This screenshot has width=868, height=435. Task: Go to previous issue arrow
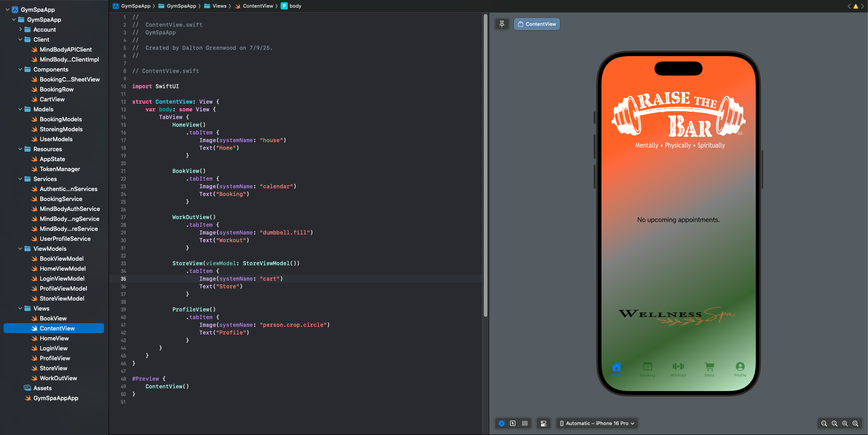849,6
